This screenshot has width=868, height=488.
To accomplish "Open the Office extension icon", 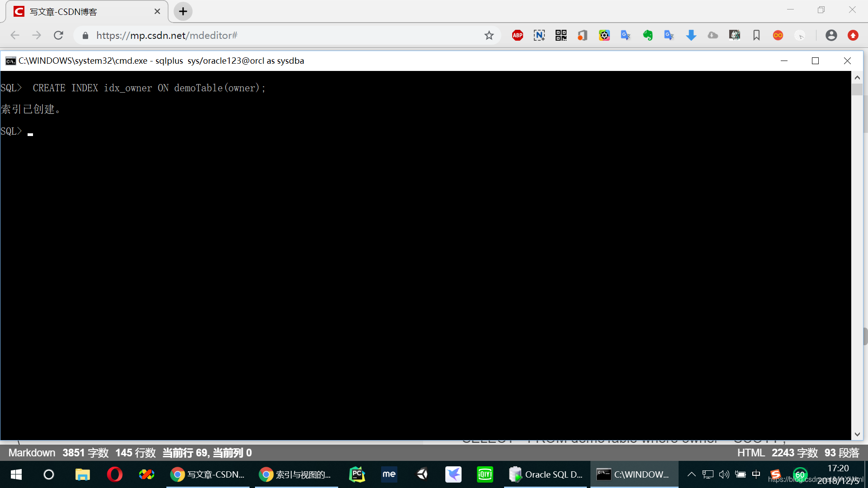I will tap(582, 35).
